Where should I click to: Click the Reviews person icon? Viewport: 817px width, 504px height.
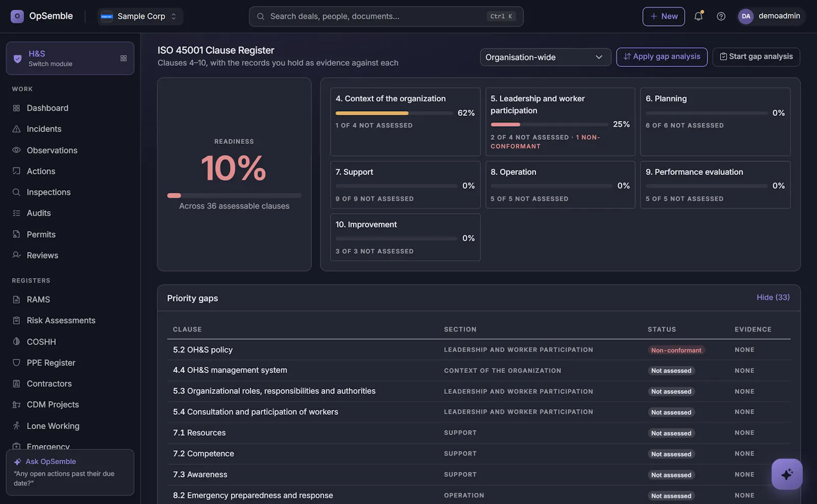[16, 255]
